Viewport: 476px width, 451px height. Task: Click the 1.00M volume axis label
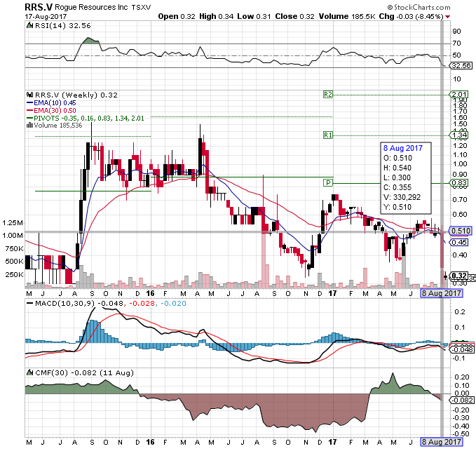(13, 236)
